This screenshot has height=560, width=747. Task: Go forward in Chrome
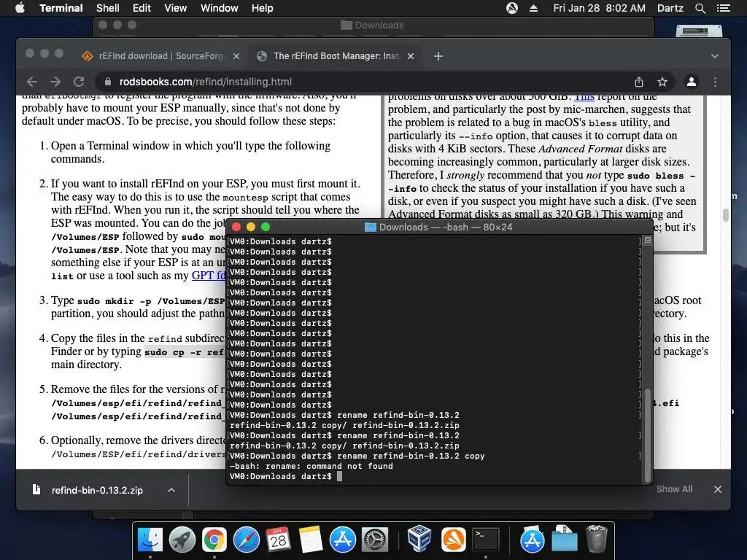tap(55, 82)
